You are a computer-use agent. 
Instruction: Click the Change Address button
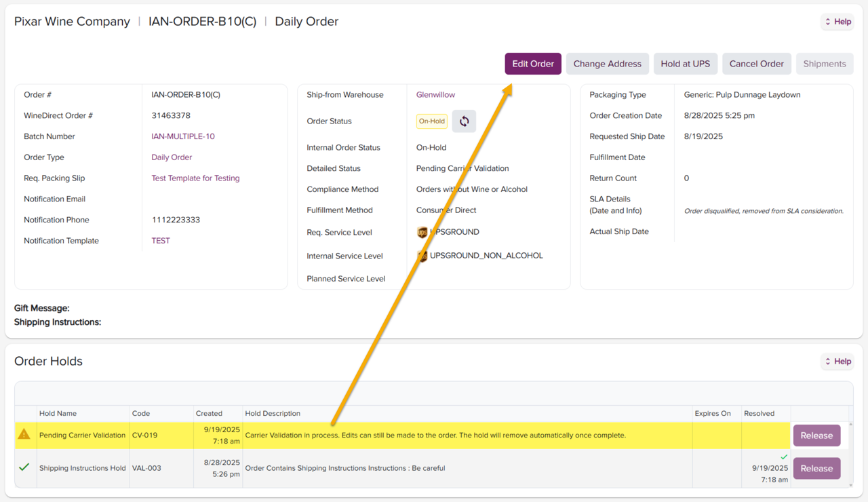coord(608,64)
